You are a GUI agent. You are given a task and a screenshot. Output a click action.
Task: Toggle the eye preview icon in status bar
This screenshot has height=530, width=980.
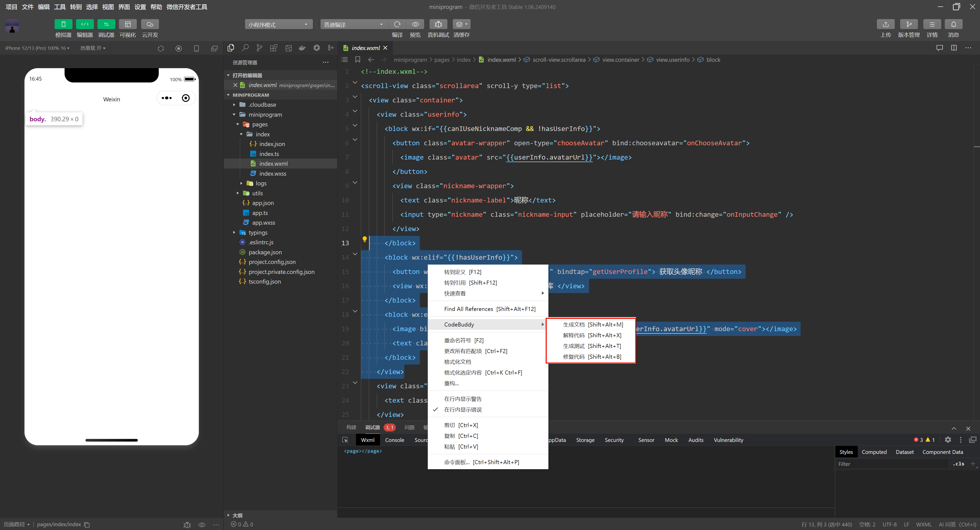point(202,524)
